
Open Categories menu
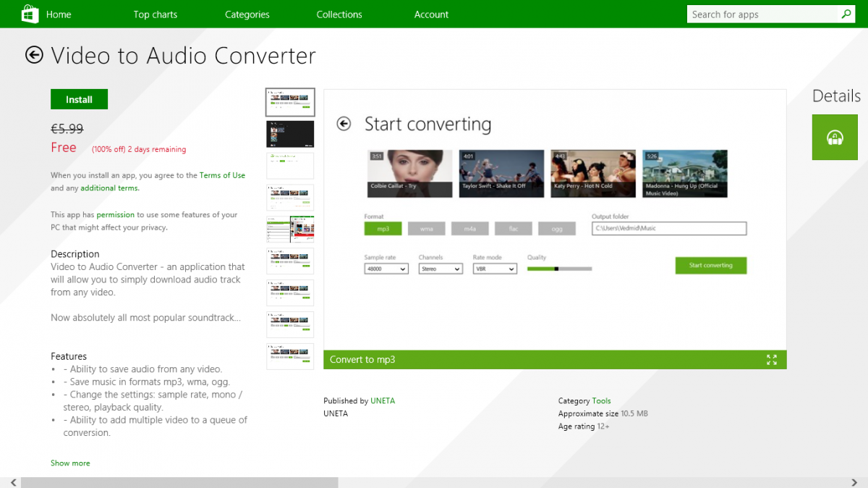(247, 14)
